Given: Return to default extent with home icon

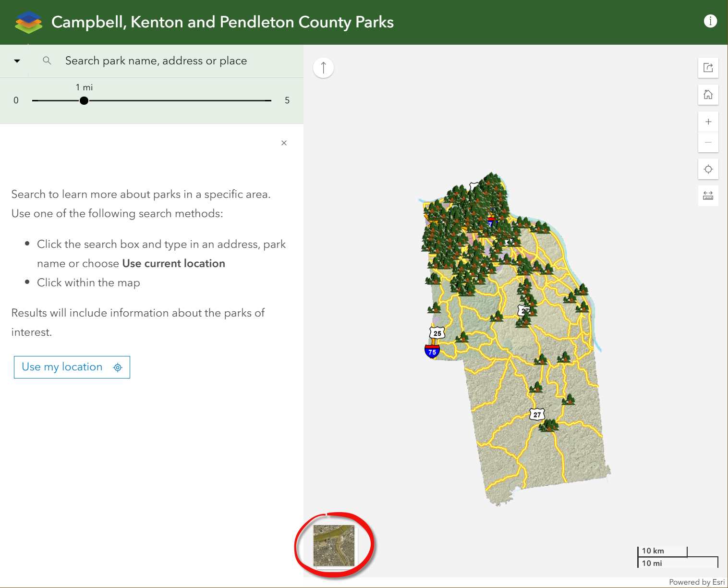Looking at the screenshot, I should click(708, 95).
